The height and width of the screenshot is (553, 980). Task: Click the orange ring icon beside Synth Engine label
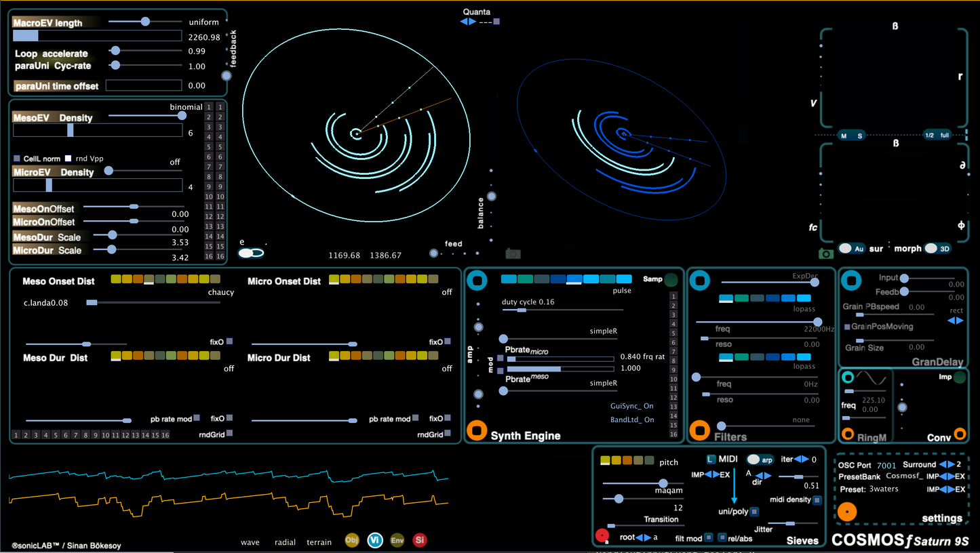point(477,430)
